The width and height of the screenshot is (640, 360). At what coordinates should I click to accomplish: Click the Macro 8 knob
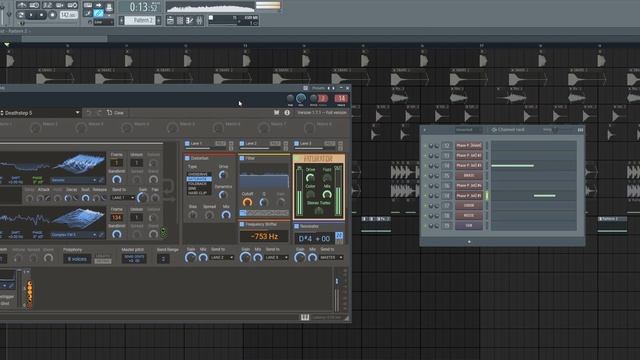309,129
